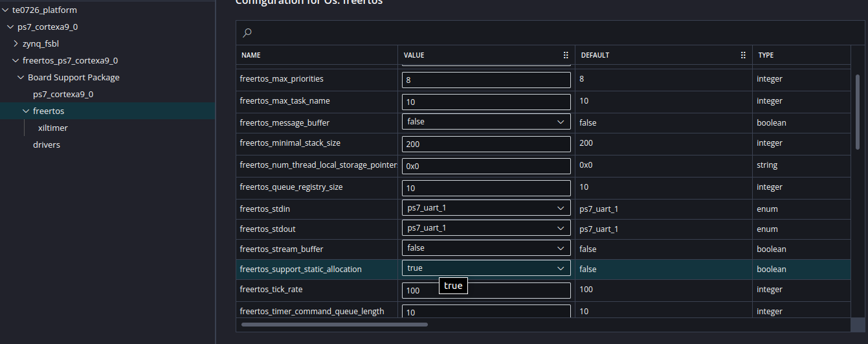Open freertos_stdin value dropdown
The height and width of the screenshot is (344, 868).
click(x=486, y=209)
